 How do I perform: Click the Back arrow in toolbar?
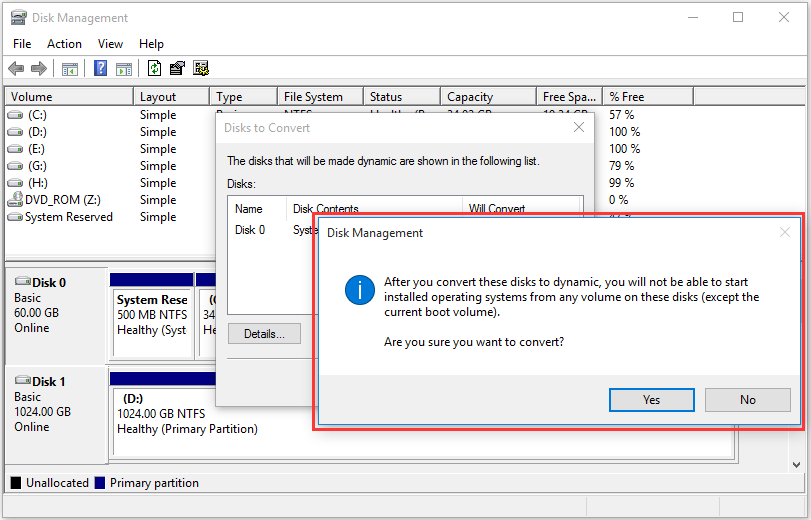pos(16,69)
